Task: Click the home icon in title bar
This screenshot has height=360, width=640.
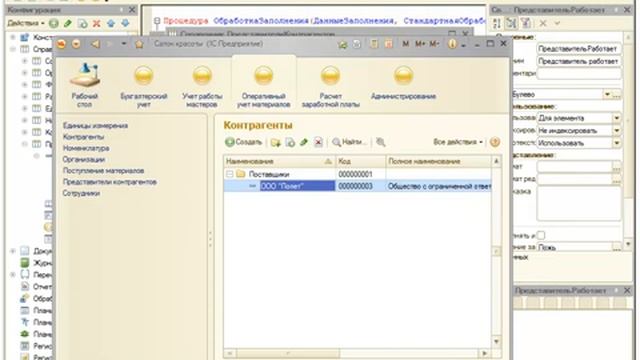Action: [x=139, y=44]
